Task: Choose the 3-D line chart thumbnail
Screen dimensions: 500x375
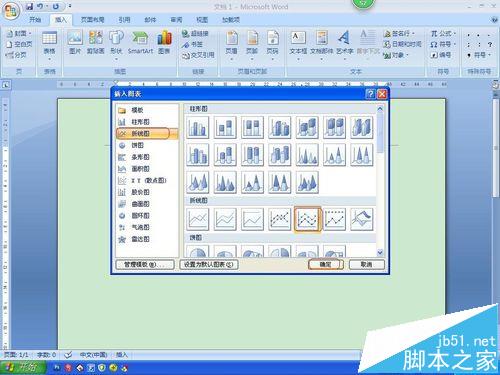Action: (362, 219)
